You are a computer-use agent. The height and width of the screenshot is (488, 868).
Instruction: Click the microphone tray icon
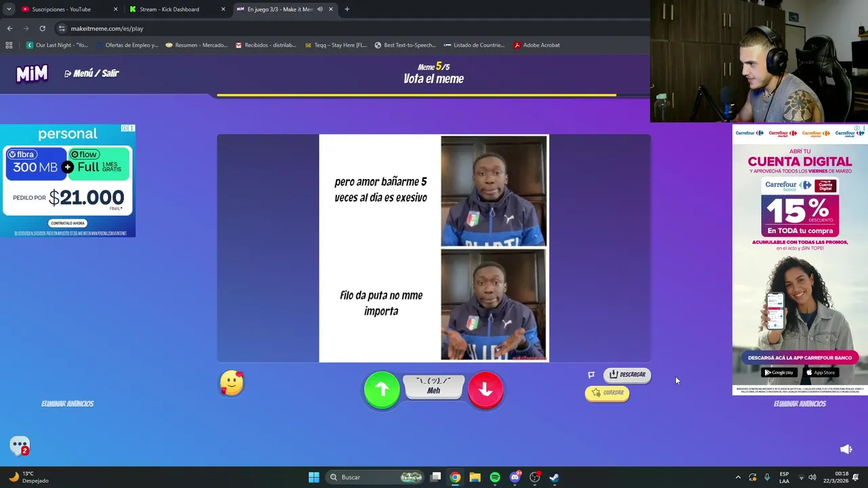(x=767, y=477)
